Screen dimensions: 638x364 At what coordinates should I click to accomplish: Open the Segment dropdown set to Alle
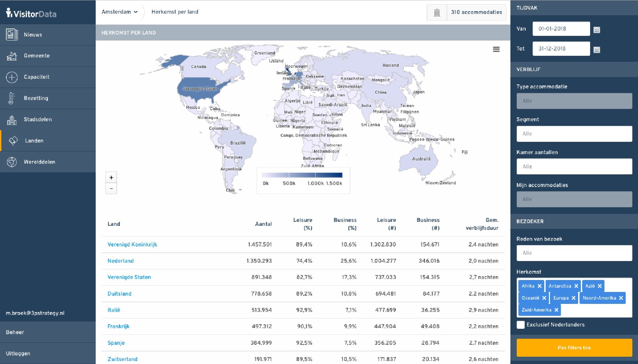coord(574,134)
